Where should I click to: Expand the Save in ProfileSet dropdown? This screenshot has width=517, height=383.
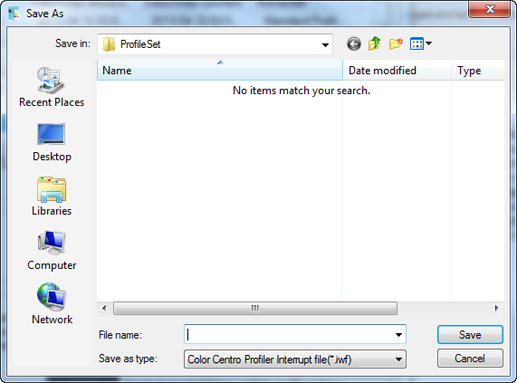click(x=325, y=44)
